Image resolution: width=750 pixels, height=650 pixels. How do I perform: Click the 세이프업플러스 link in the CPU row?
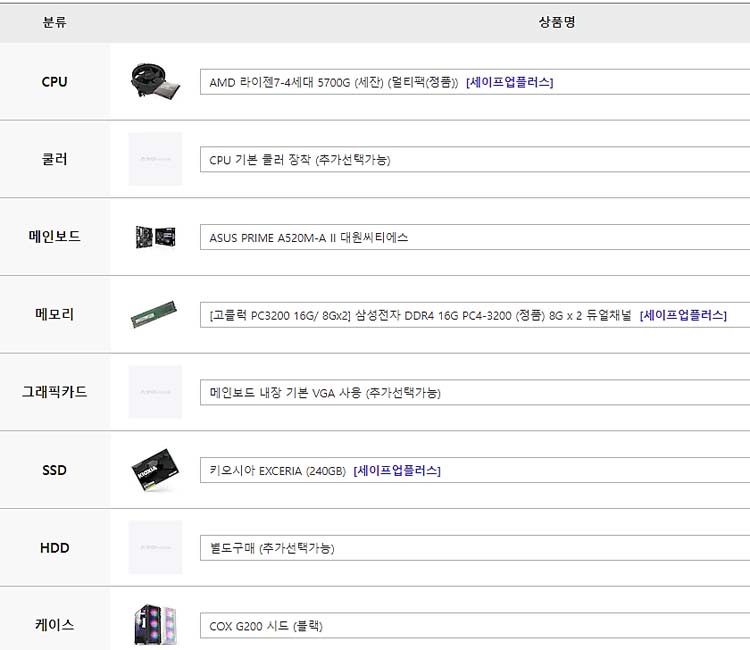509,82
